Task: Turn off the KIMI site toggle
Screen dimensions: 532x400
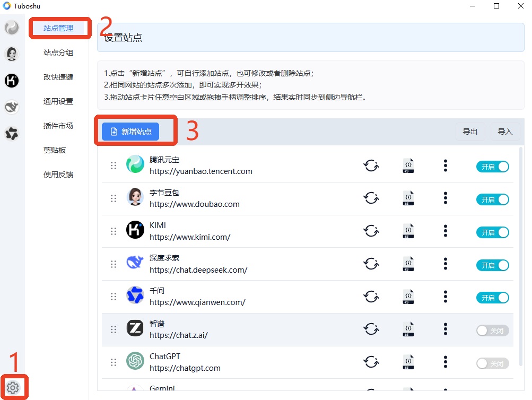Action: click(x=493, y=232)
